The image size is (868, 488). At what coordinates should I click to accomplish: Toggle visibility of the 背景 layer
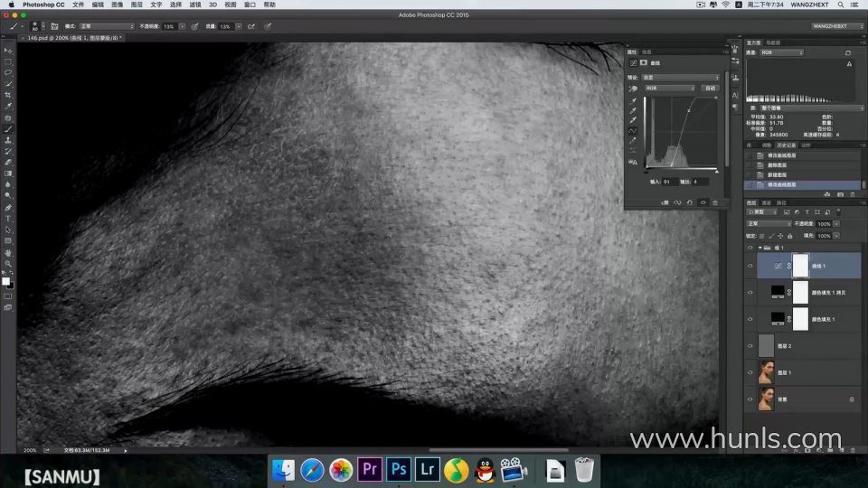click(x=750, y=399)
